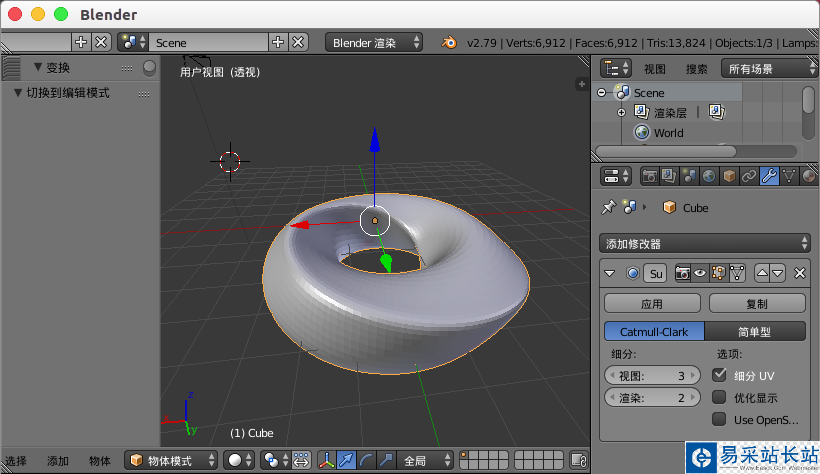Open the Modifiers wrench tab

click(769, 176)
